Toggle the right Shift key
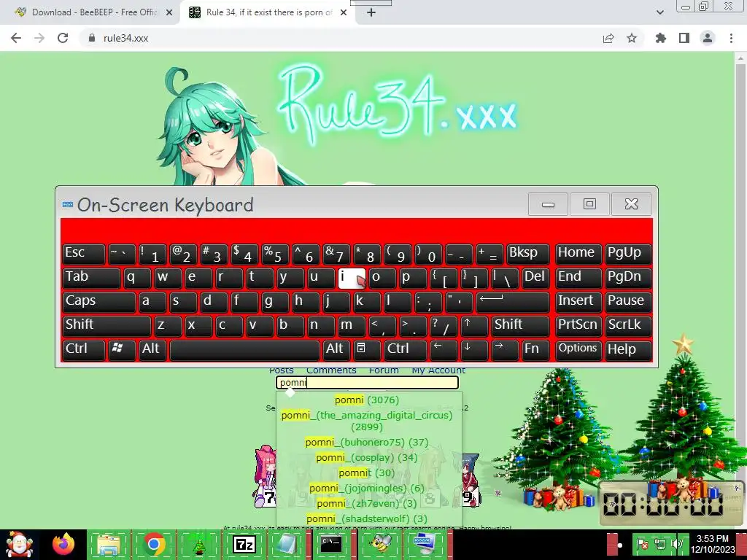 coord(519,326)
